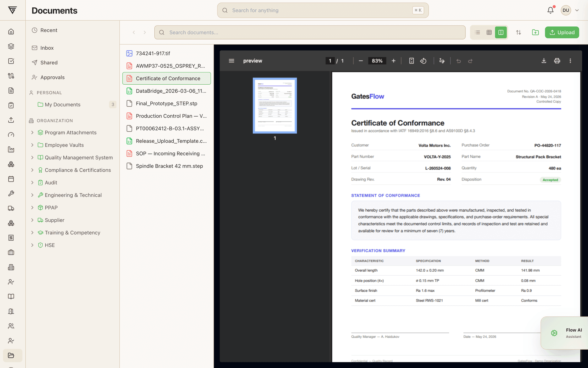Expand the Program Attachments folder
The width and height of the screenshot is (588, 368).
(x=32, y=132)
